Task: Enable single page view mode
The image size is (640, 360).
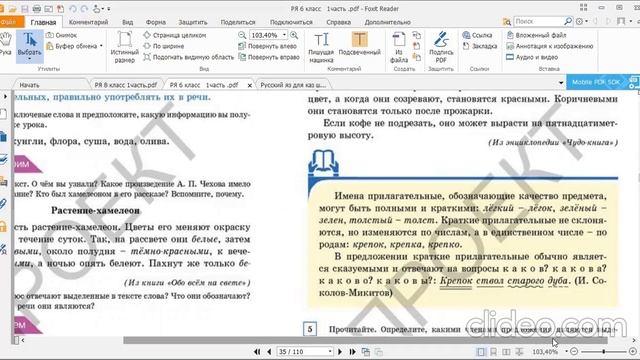Action: coord(481,351)
